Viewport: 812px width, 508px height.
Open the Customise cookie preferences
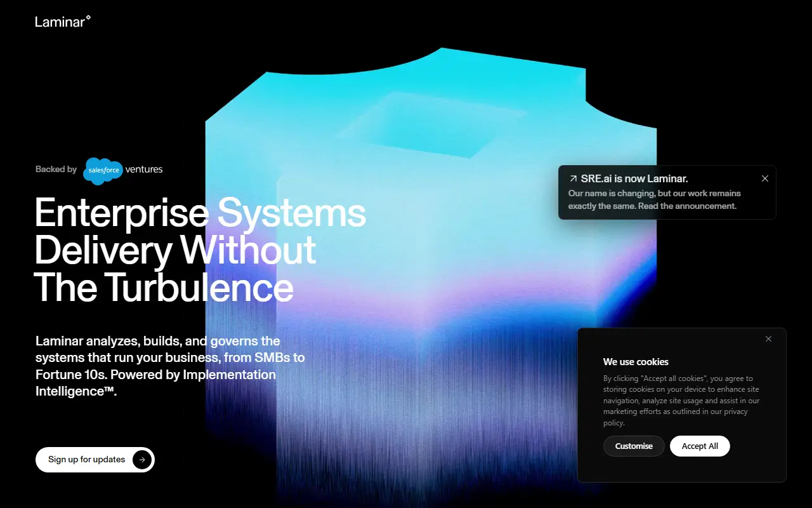(634, 446)
